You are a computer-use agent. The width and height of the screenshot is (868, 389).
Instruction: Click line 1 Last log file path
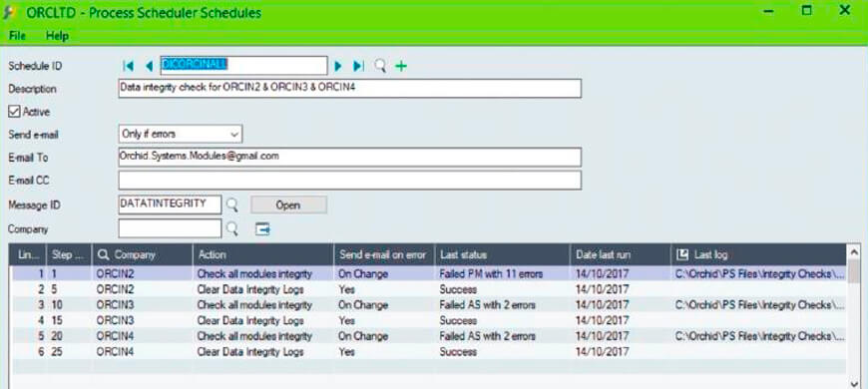tap(758, 274)
